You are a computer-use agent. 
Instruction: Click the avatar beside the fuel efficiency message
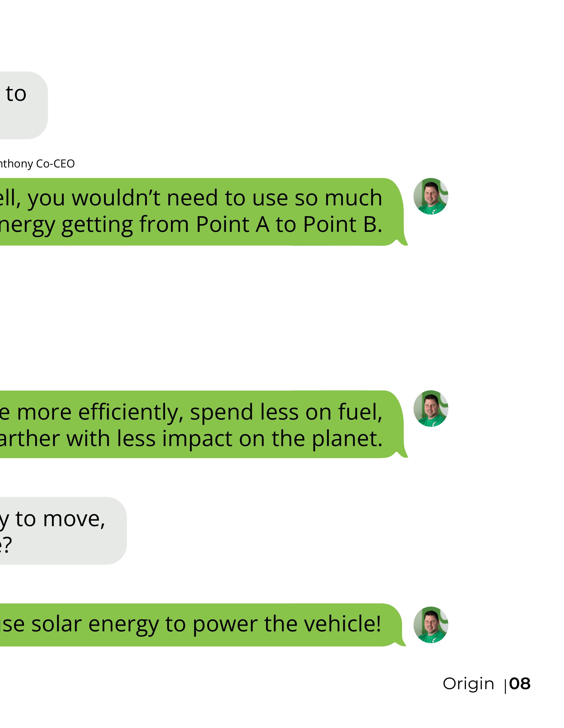coord(431,409)
